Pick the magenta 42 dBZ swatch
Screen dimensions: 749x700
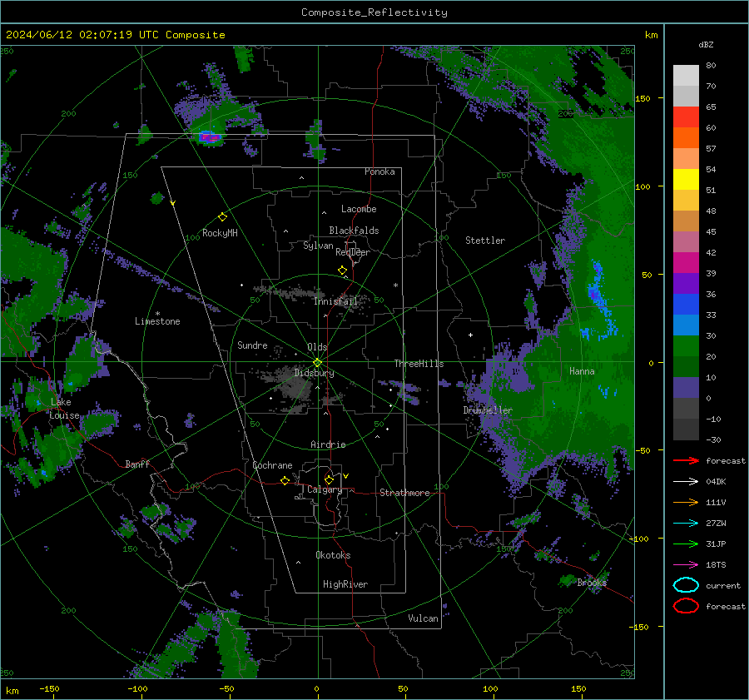coord(686,262)
